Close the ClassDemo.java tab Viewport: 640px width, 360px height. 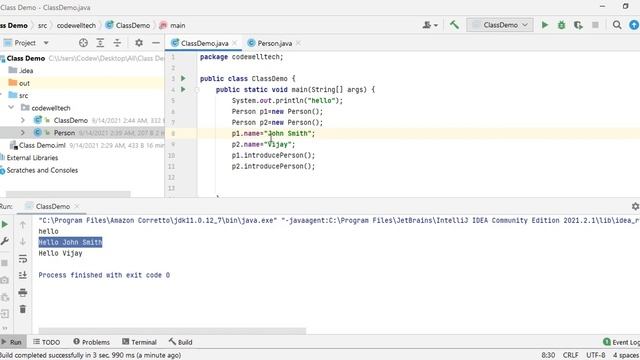[234, 43]
